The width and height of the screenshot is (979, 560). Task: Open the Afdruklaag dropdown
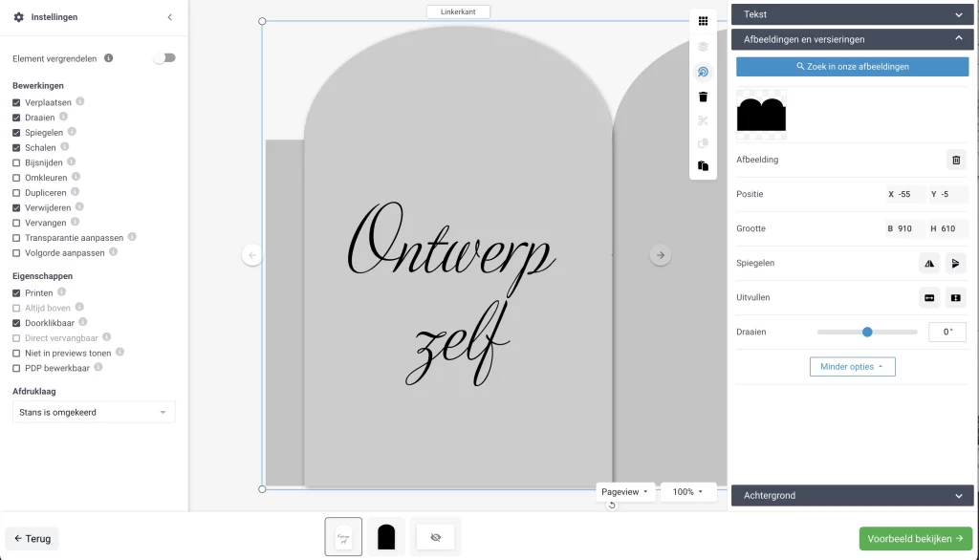[94, 412]
